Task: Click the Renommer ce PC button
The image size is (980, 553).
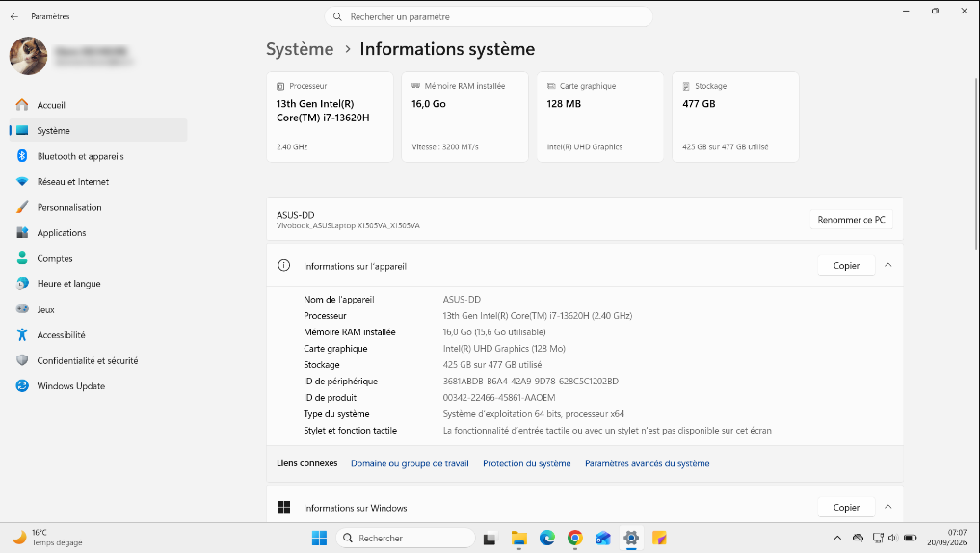Action: [851, 220]
